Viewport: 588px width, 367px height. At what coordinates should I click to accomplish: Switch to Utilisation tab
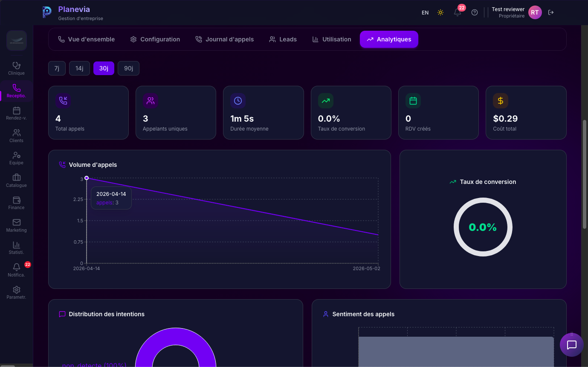point(332,39)
